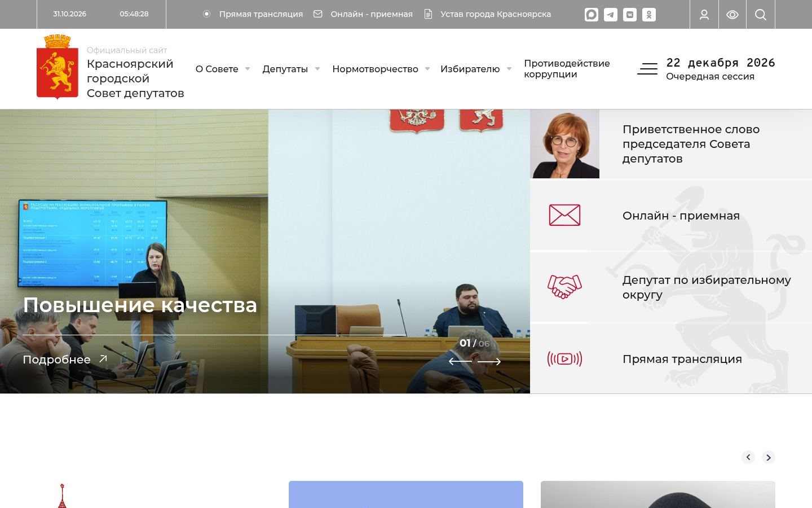The height and width of the screenshot is (508, 812).
Task: Open the Депутаты menu item
Action: point(285,69)
